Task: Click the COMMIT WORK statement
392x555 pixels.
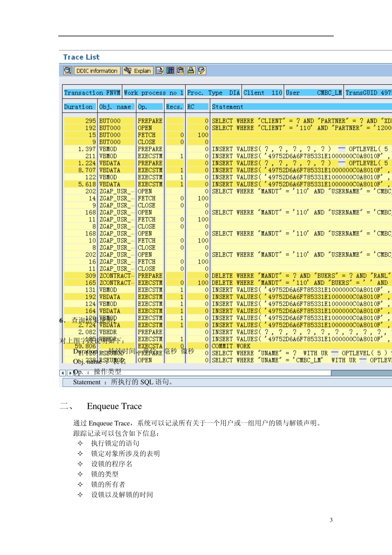Action: tap(231, 346)
